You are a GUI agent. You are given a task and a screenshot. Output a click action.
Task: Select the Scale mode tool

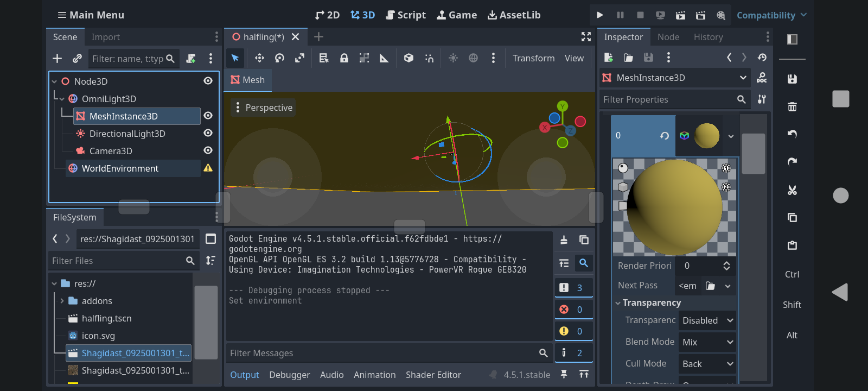(x=299, y=58)
